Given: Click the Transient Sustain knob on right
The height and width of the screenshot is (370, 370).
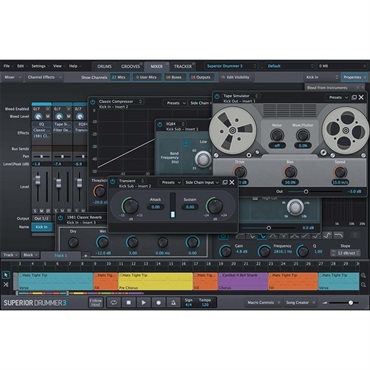Looking at the screenshot, I should (x=214, y=206).
